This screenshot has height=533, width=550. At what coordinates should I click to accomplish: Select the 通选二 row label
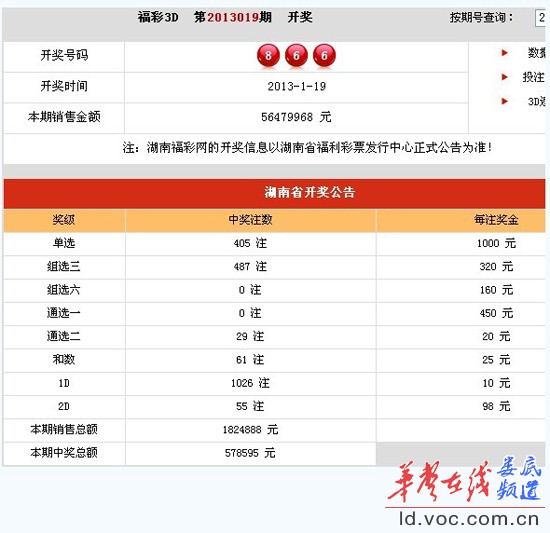pyautogui.click(x=63, y=336)
